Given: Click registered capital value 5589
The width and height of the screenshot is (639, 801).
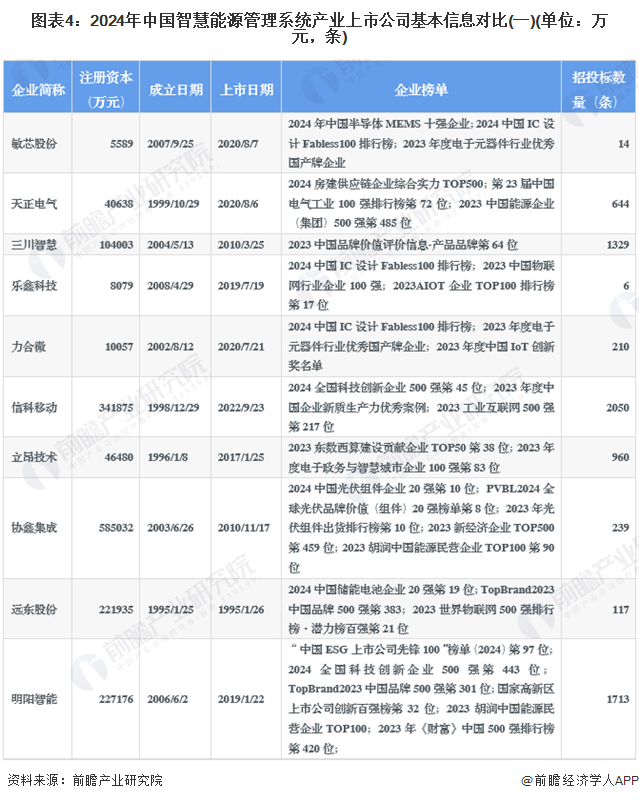Looking at the screenshot, I should [122, 144].
